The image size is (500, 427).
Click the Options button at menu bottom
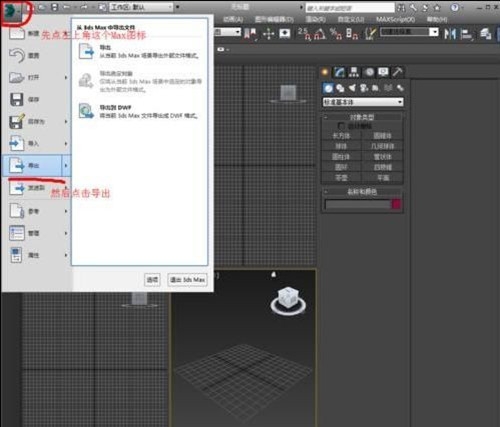152,280
